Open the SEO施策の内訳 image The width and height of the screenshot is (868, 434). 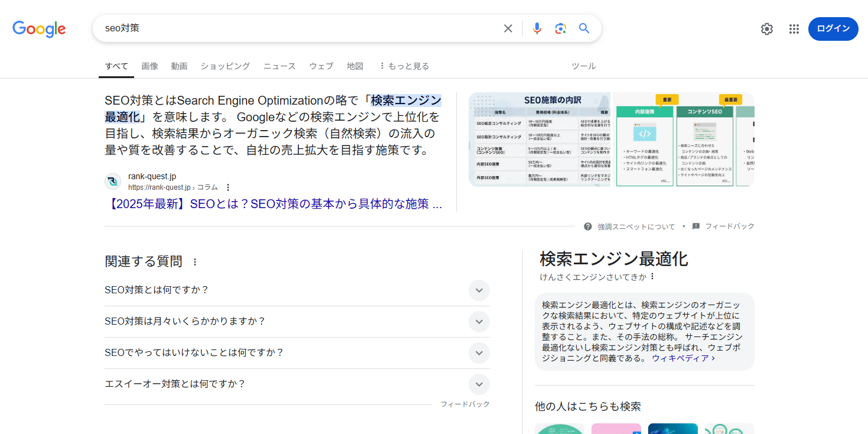pyautogui.click(x=539, y=140)
